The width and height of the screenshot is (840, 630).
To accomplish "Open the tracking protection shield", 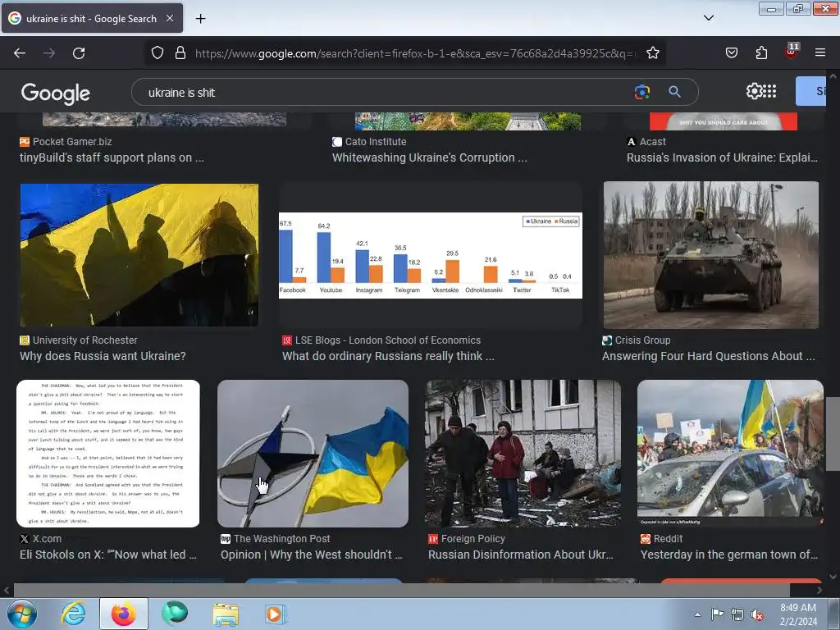I will 157,53.
